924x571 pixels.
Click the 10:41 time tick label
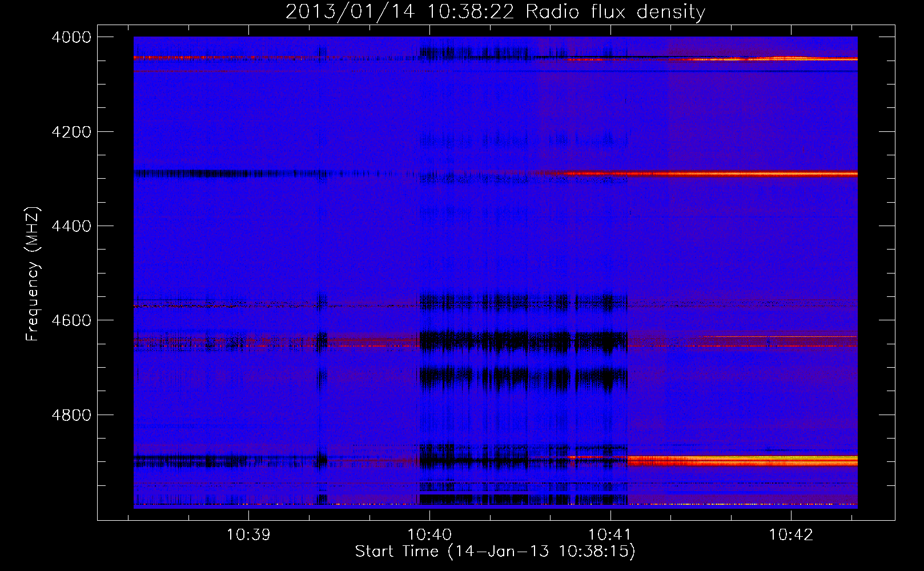(x=610, y=535)
